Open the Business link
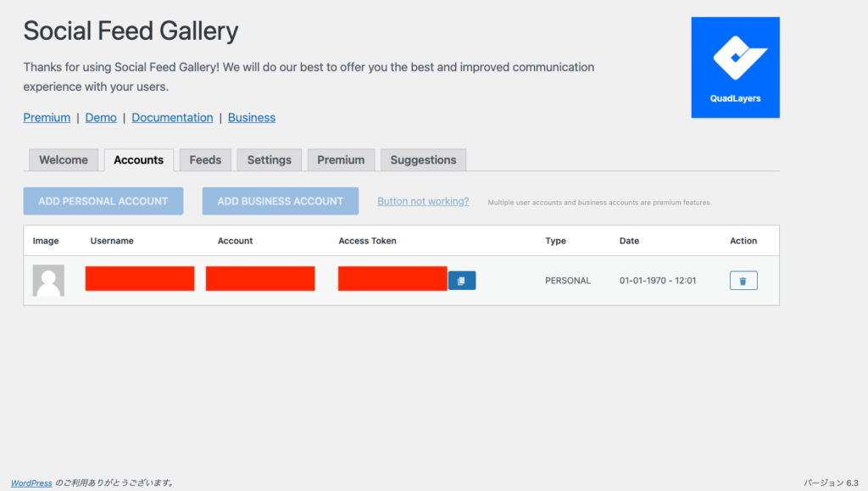 click(x=252, y=118)
